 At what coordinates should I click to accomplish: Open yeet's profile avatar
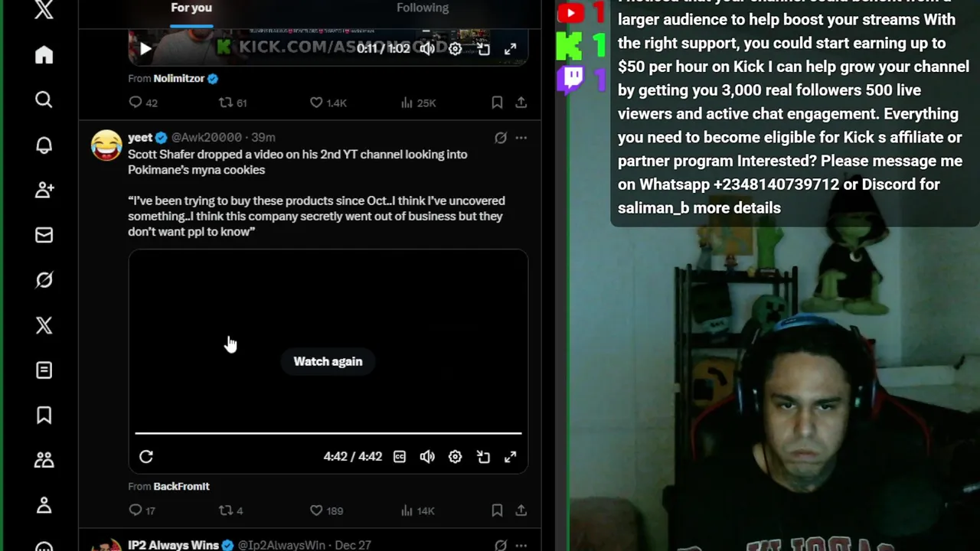pos(106,145)
